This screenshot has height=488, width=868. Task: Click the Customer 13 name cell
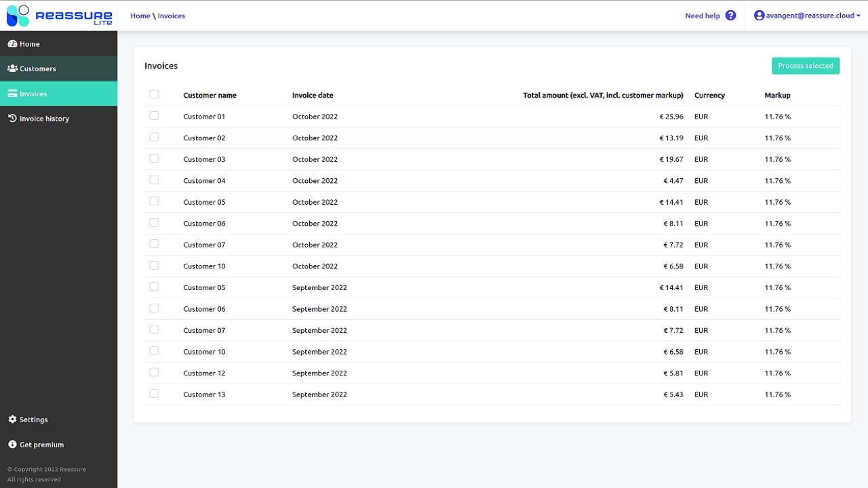204,394
